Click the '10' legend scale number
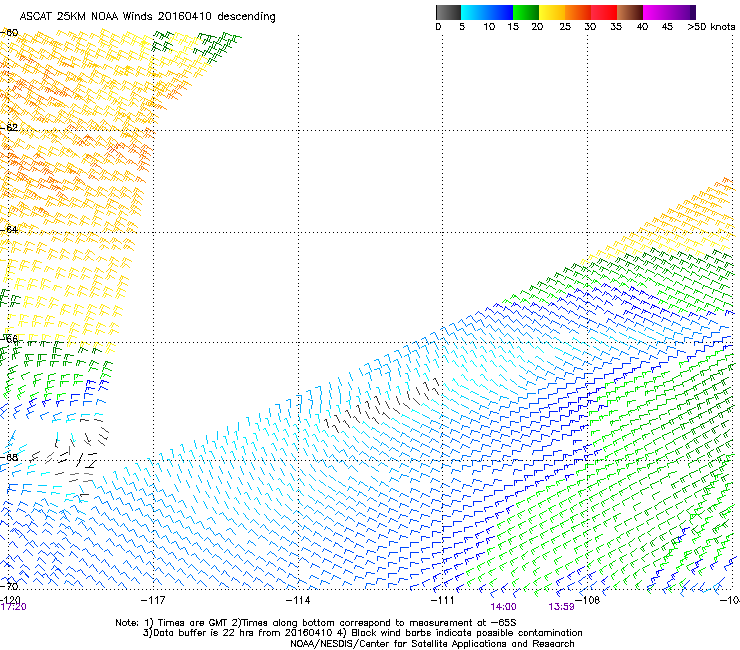 489,27
